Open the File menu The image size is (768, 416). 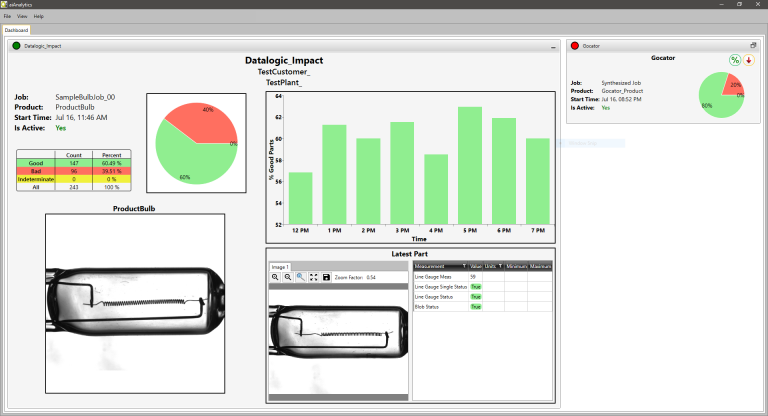tap(7, 16)
